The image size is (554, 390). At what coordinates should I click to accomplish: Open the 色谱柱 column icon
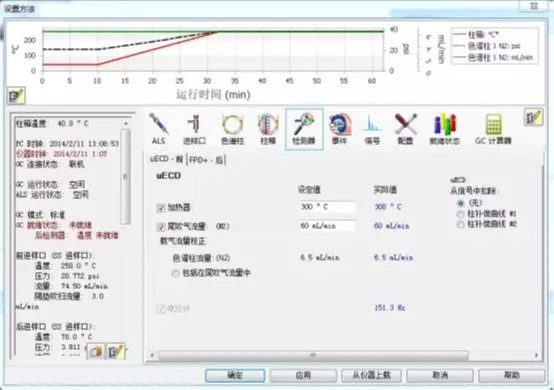(232, 129)
